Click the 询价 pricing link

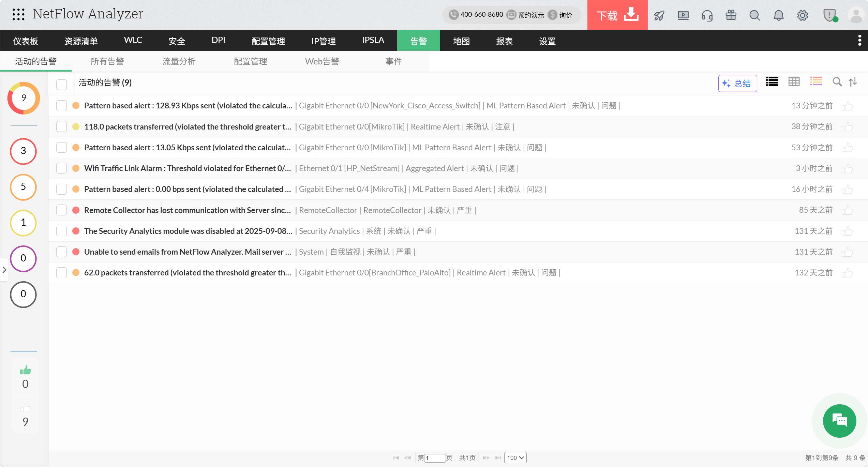tap(560, 15)
